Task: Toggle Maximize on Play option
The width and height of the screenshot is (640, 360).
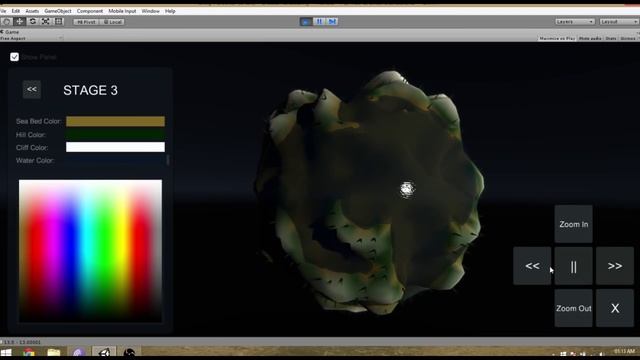Action: tap(557, 38)
